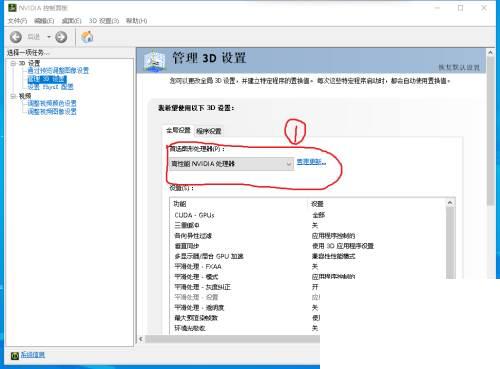Switch to the 全局设置 tab

click(178, 130)
